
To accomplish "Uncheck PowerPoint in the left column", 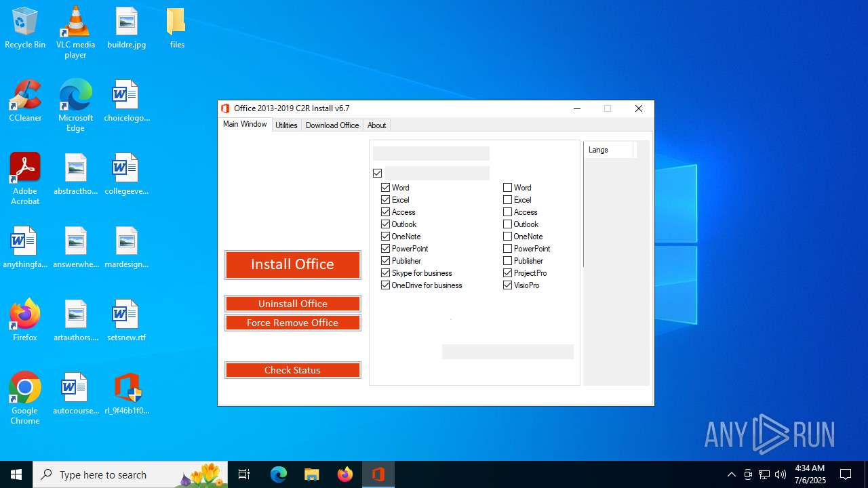I will [385, 249].
